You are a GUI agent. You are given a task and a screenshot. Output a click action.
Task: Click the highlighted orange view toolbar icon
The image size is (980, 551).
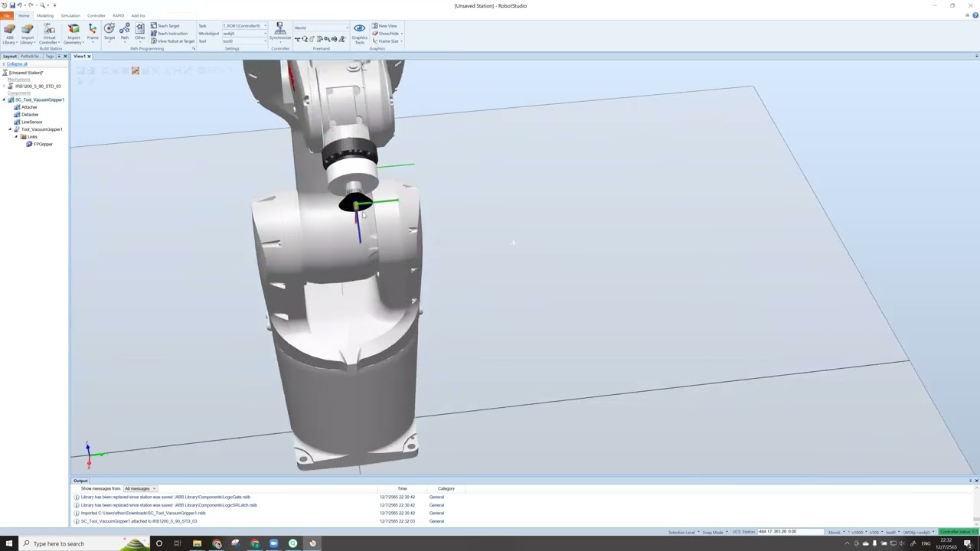click(x=135, y=71)
